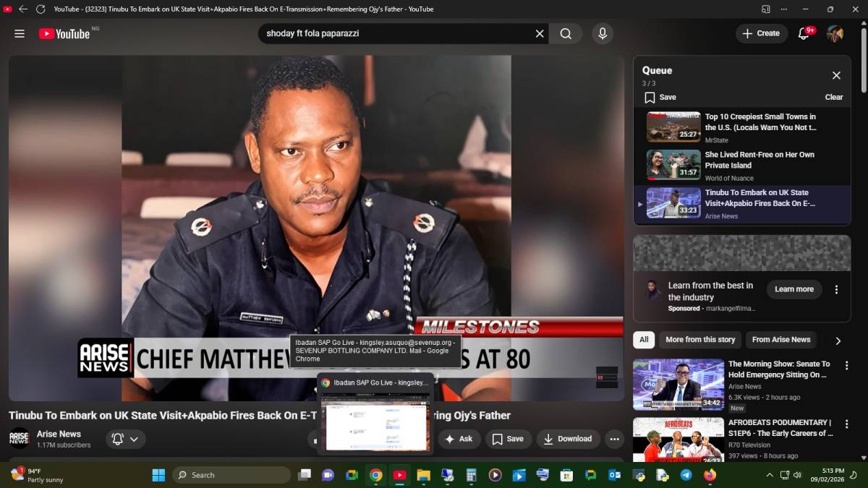Close the Queue panel
The image size is (868, 488).
pos(836,75)
